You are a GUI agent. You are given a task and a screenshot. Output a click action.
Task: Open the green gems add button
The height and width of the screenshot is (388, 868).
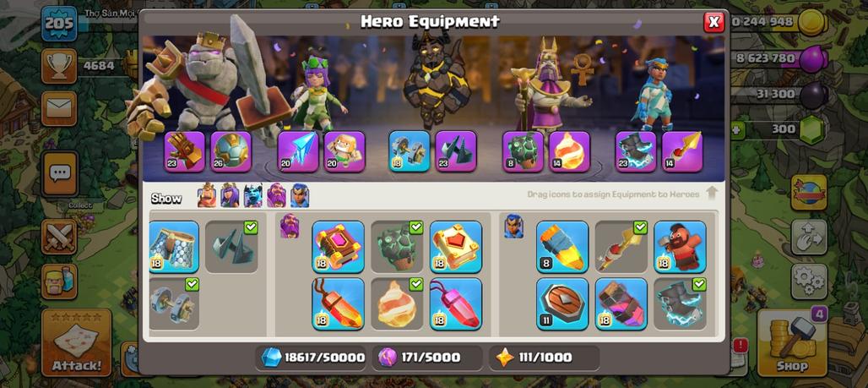click(737, 131)
